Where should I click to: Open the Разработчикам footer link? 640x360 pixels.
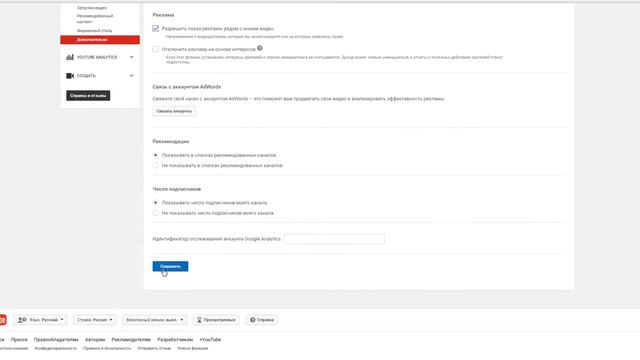click(175, 340)
